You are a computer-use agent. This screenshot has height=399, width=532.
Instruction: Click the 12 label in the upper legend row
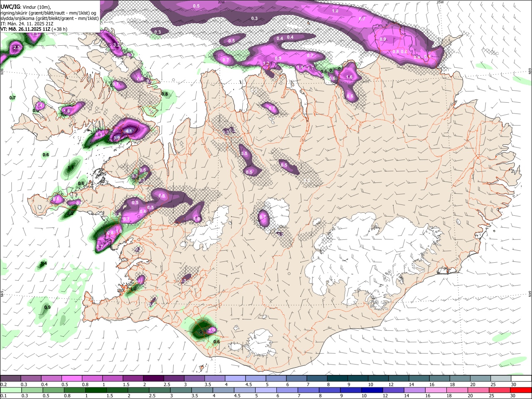coord(391,384)
